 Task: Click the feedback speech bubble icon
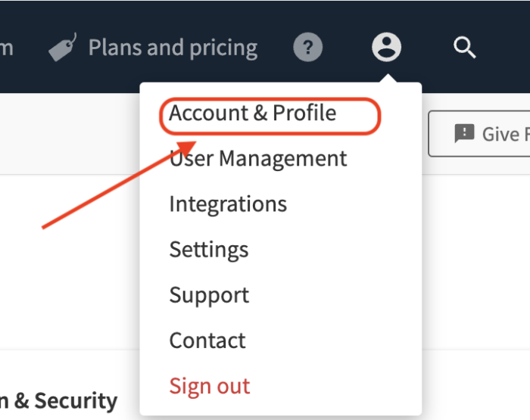(464, 133)
